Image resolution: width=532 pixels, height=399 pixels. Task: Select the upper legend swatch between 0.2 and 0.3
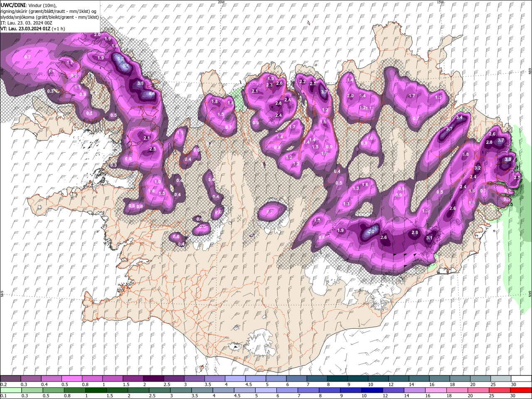tap(10, 379)
